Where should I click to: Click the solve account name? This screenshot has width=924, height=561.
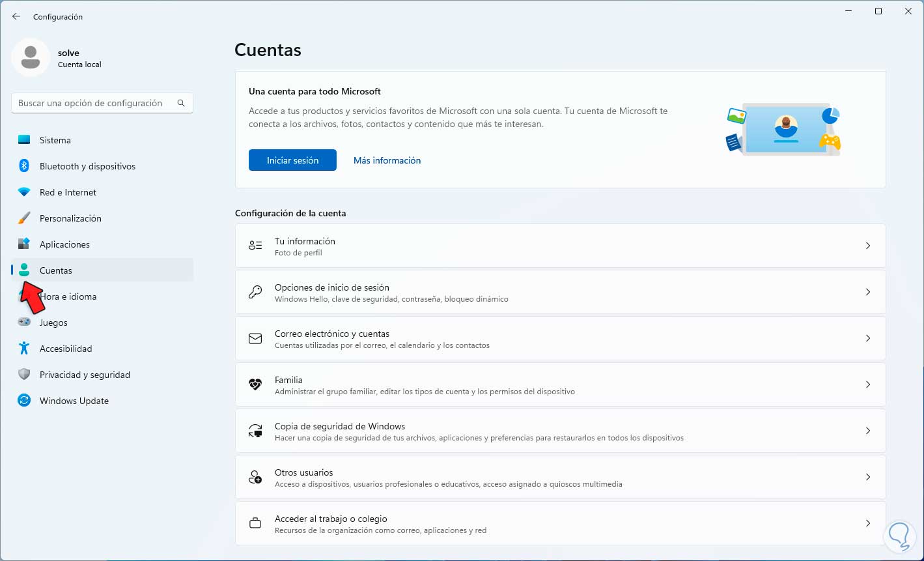pyautogui.click(x=68, y=53)
